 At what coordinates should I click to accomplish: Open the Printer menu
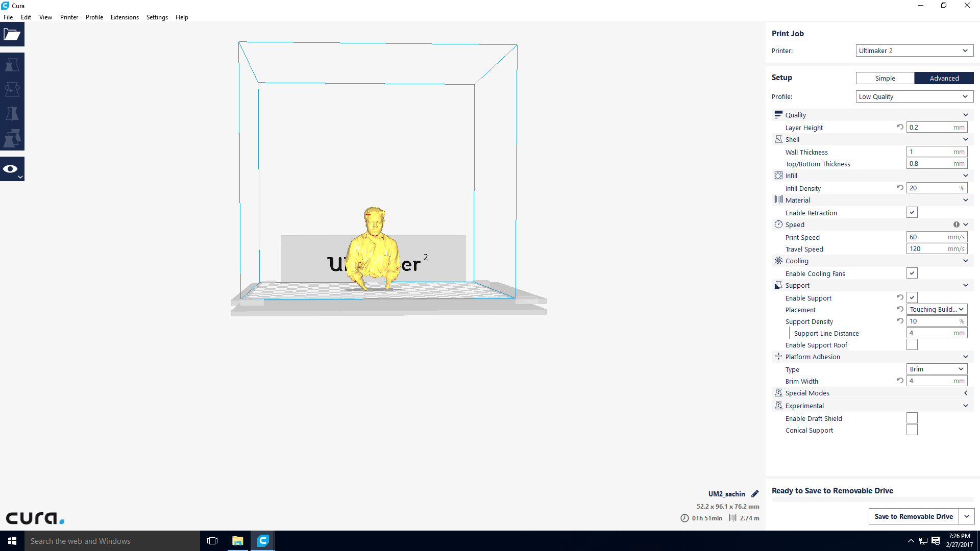(x=69, y=17)
